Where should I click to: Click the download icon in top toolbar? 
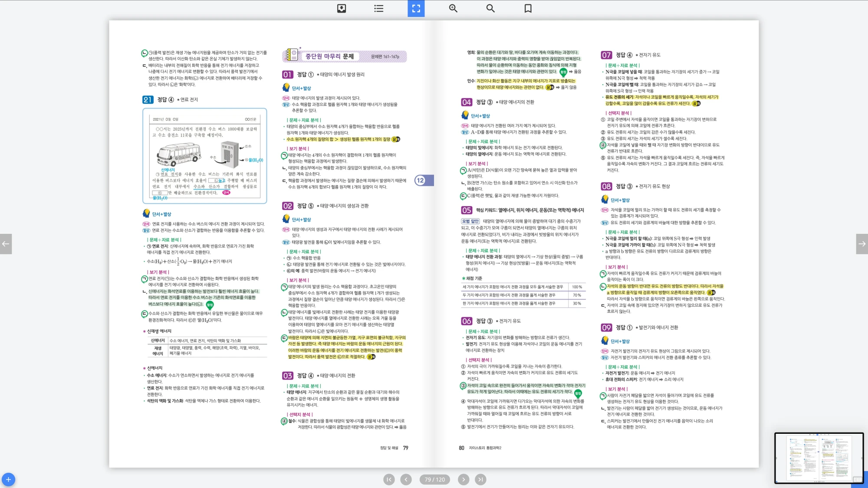click(342, 8)
